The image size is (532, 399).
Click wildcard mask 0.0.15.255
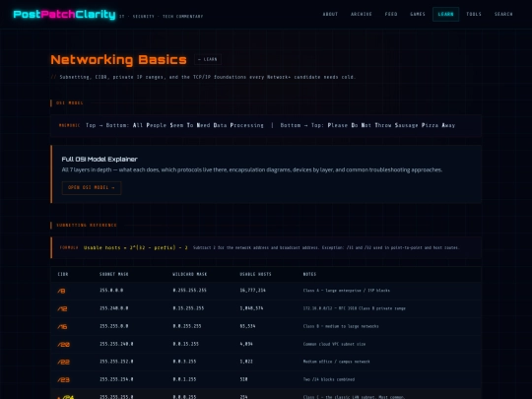pos(185,344)
